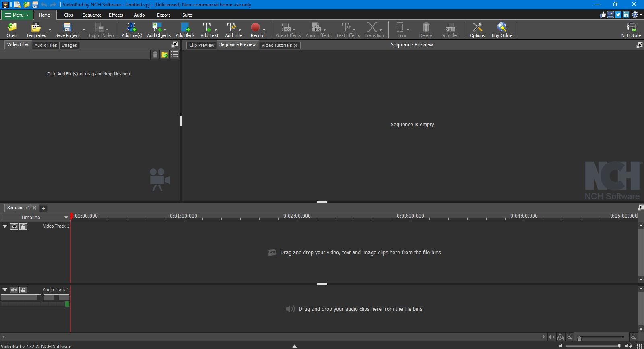Click the Audio Track 1 pan slider
Image resolution: width=644 pixels, height=349 pixels.
click(56, 297)
